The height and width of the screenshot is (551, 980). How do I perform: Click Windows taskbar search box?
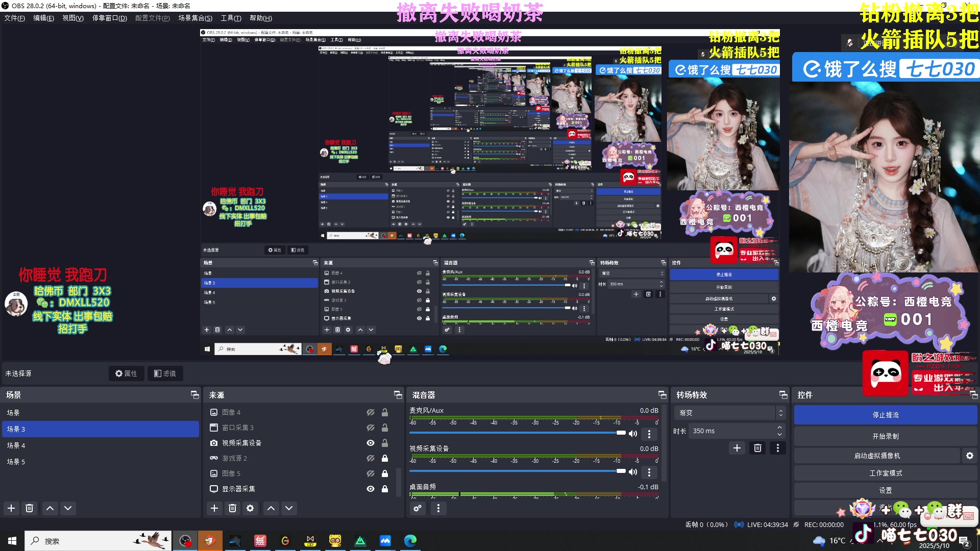pyautogui.click(x=98, y=541)
